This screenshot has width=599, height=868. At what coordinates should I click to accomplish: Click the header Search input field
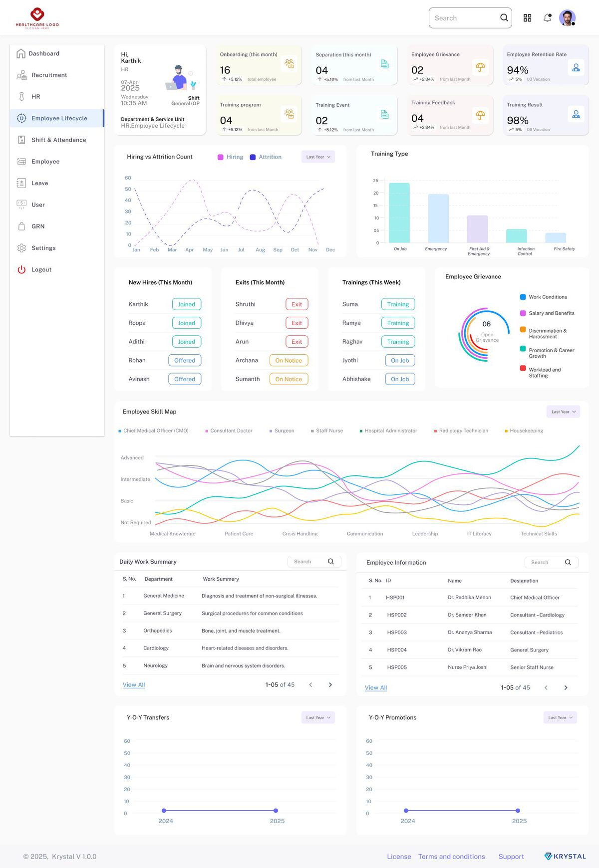[x=470, y=18]
